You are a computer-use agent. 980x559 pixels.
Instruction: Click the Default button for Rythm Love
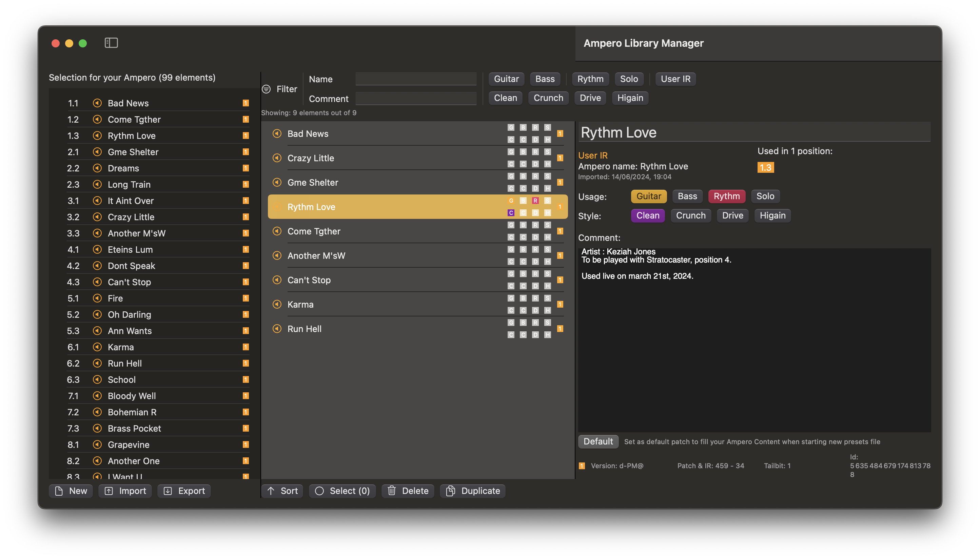pos(598,441)
